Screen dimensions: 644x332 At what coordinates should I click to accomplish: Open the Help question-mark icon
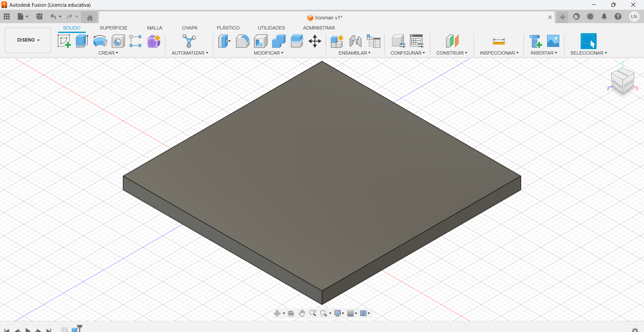click(618, 16)
